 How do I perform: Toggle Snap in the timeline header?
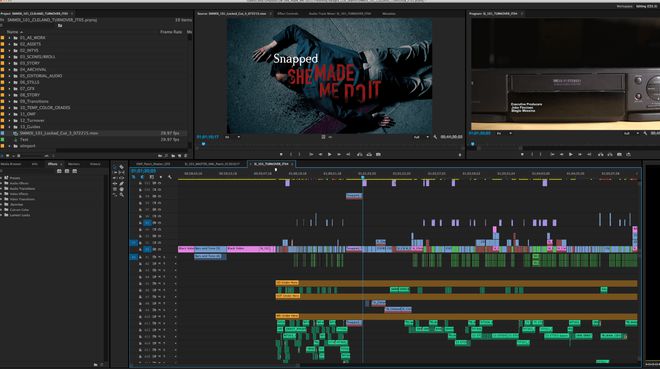pos(142,177)
